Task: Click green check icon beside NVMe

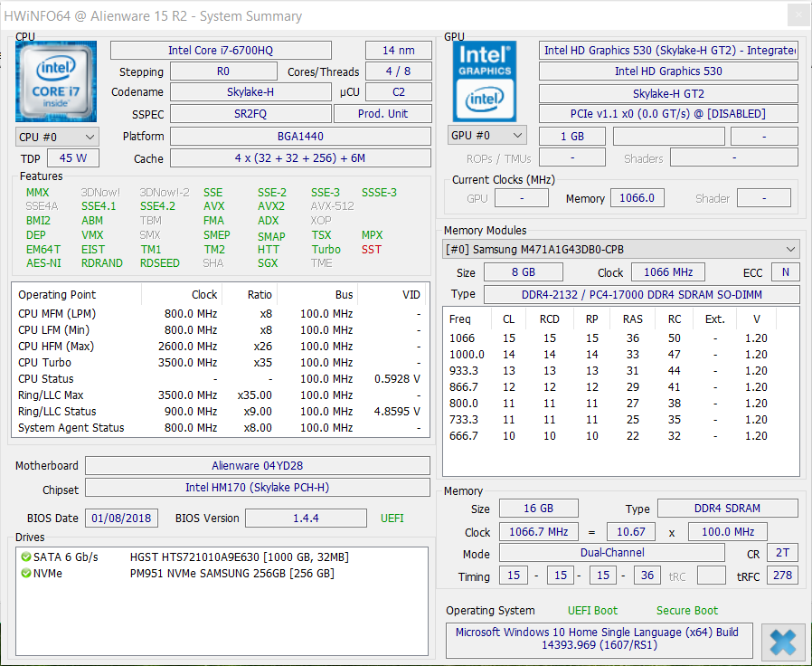Action: click(x=25, y=573)
